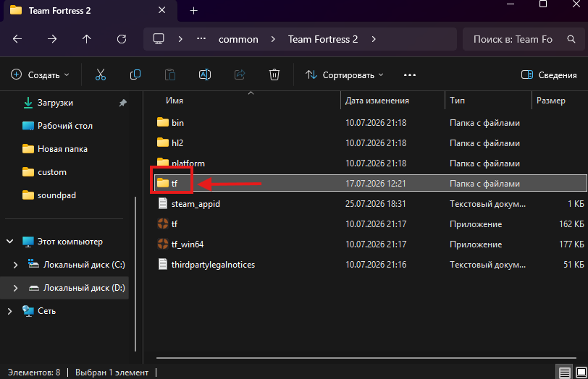Open the Создать dropdown menu
588x379 pixels.
(x=40, y=75)
